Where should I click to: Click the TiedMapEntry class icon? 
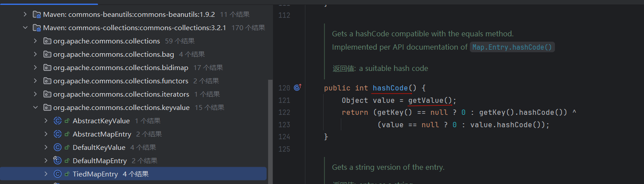tap(58, 174)
